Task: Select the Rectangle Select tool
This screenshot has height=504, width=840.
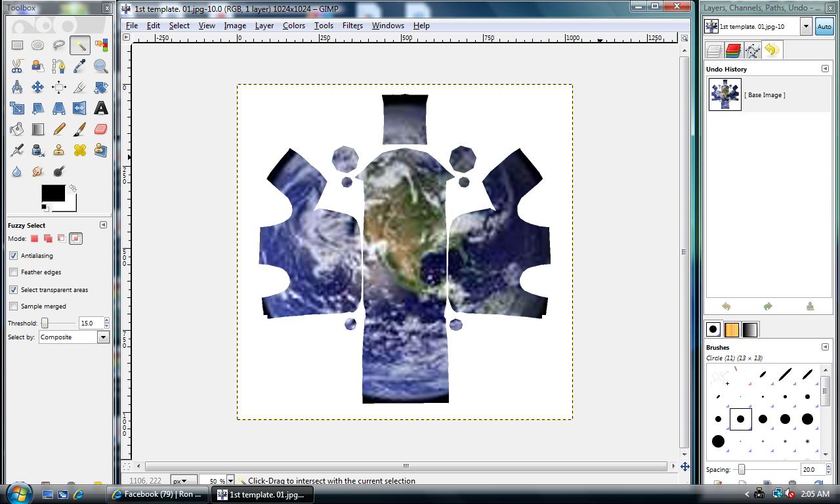Action: (17, 45)
